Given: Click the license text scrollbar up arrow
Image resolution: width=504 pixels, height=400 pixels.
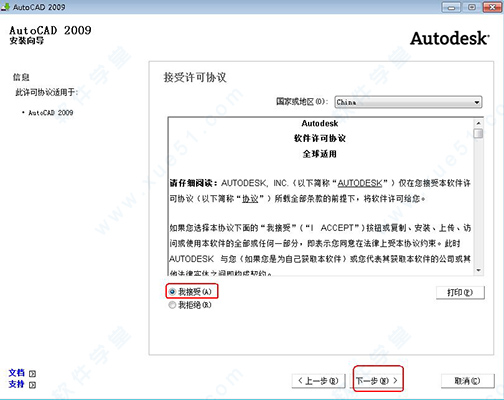Looking at the screenshot, I should coord(478,123).
